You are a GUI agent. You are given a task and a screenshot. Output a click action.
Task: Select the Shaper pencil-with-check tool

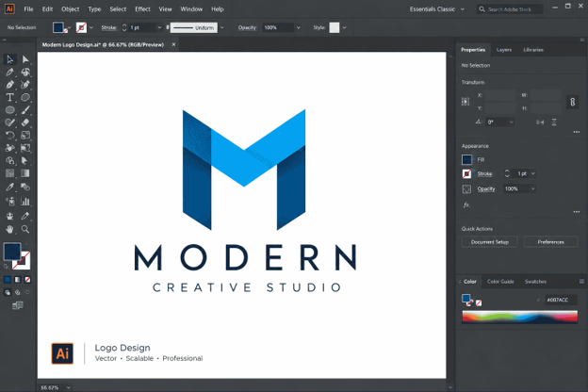(9, 122)
